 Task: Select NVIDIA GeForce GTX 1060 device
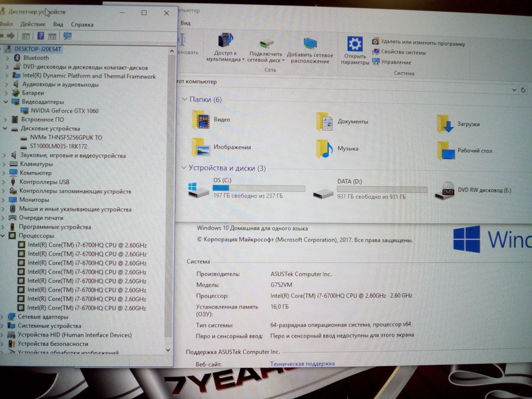coord(64,111)
